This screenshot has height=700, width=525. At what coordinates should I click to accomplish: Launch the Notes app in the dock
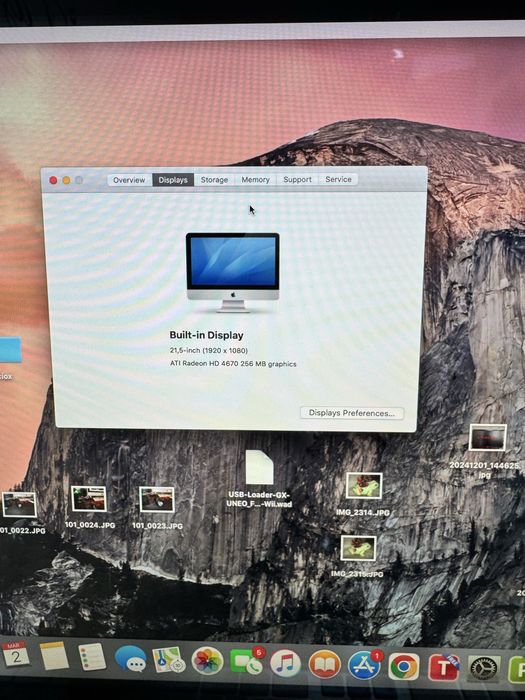(x=54, y=656)
